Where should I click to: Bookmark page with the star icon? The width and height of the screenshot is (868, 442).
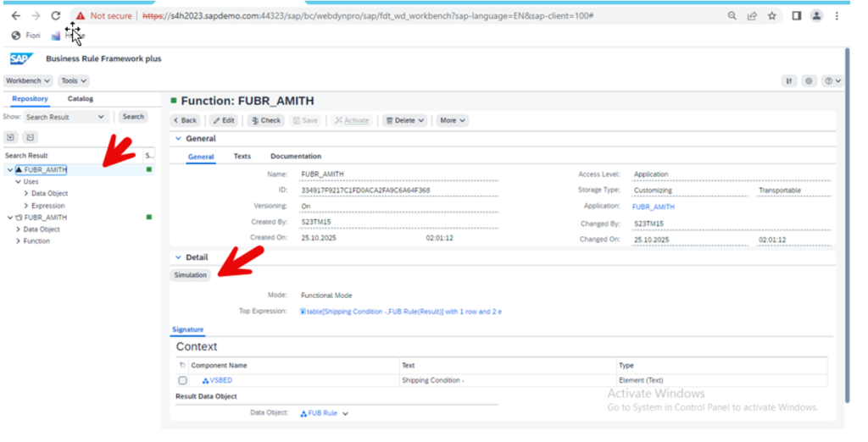pyautogui.click(x=772, y=15)
